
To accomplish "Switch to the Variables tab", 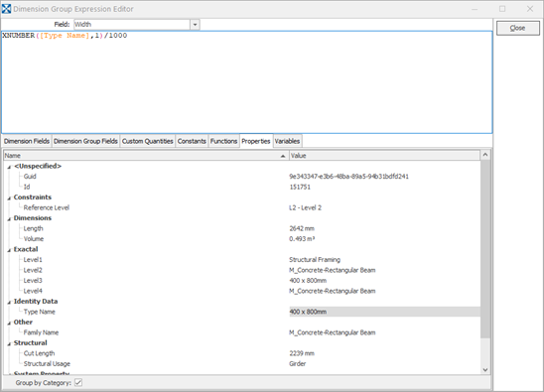I will 287,141.
